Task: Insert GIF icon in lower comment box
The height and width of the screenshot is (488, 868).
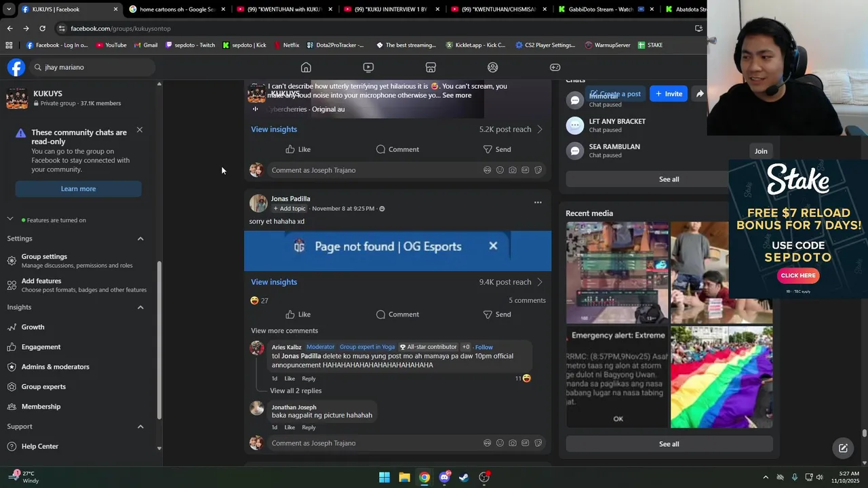Action: pyautogui.click(x=525, y=443)
